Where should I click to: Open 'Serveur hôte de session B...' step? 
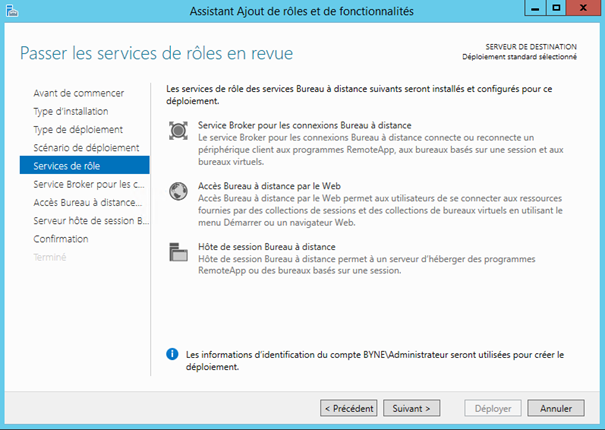pos(90,220)
